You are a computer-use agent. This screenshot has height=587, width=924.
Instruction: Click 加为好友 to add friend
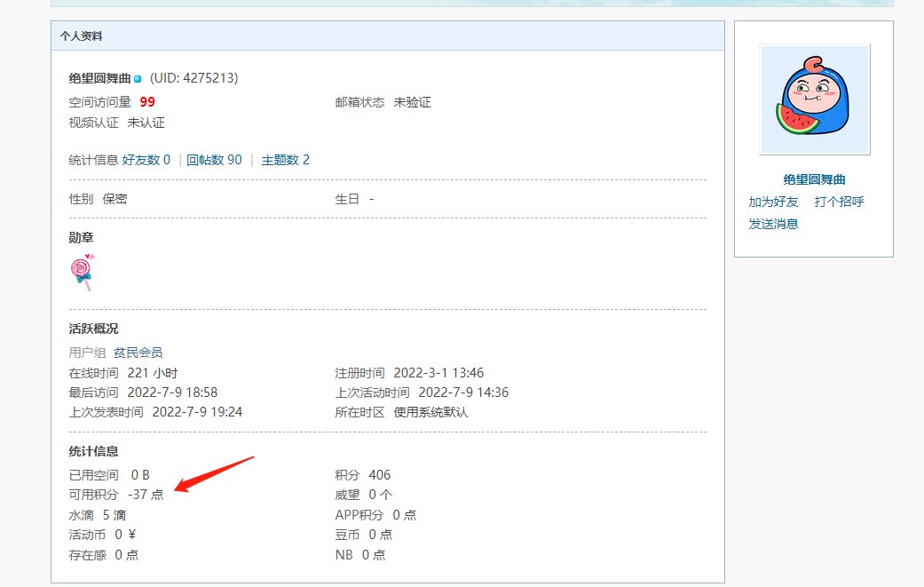[x=773, y=202]
